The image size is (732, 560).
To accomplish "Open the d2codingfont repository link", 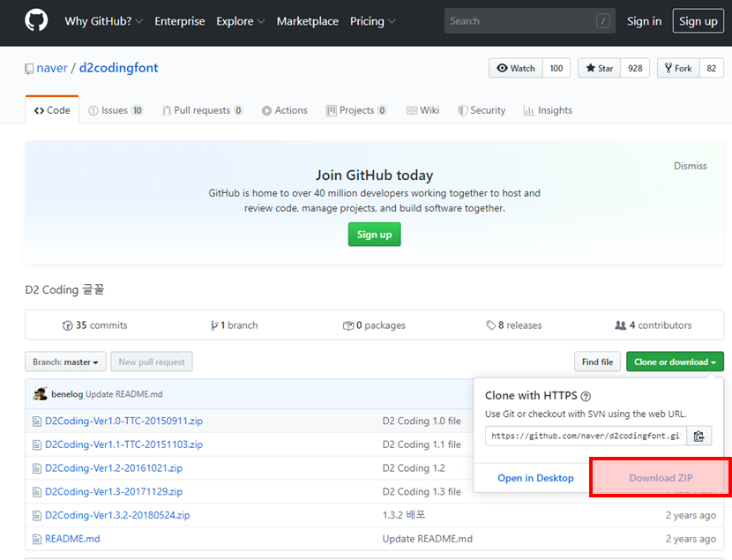I will 118,68.
